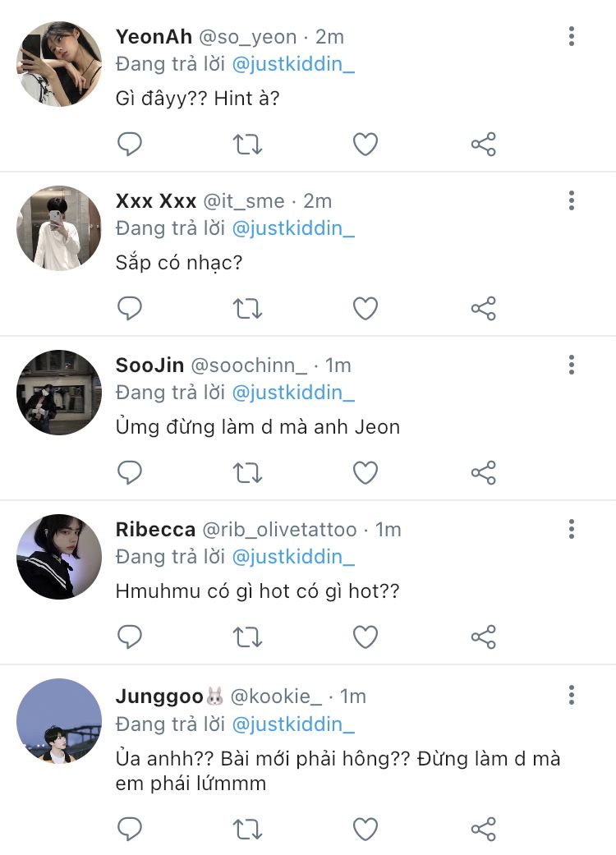Image resolution: width=616 pixels, height=855 pixels.
Task: Open YeonAh's profile picture
Action: point(59,64)
